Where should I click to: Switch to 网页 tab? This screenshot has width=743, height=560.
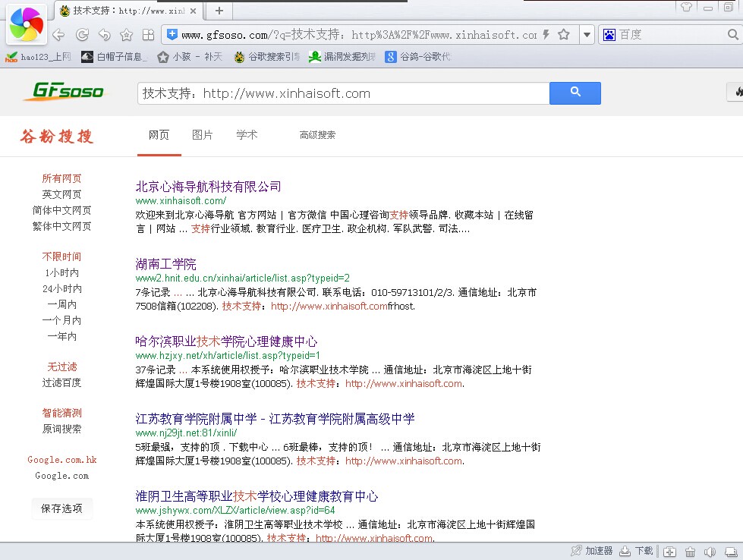click(159, 135)
